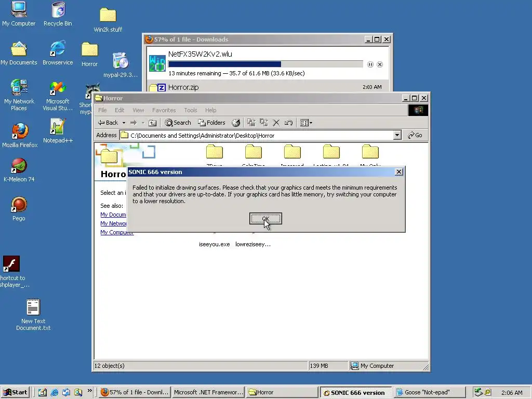Open the Win2k stuff desktop folder

point(108,20)
